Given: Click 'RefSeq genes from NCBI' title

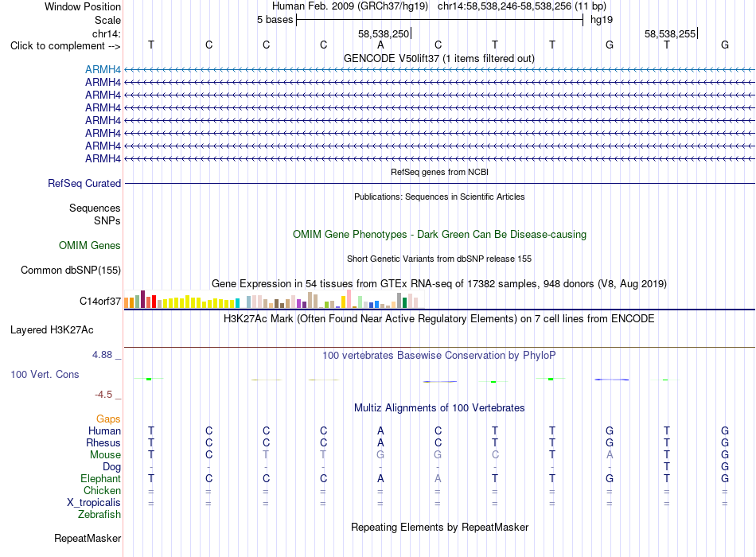Looking at the screenshot, I should coord(439,172).
